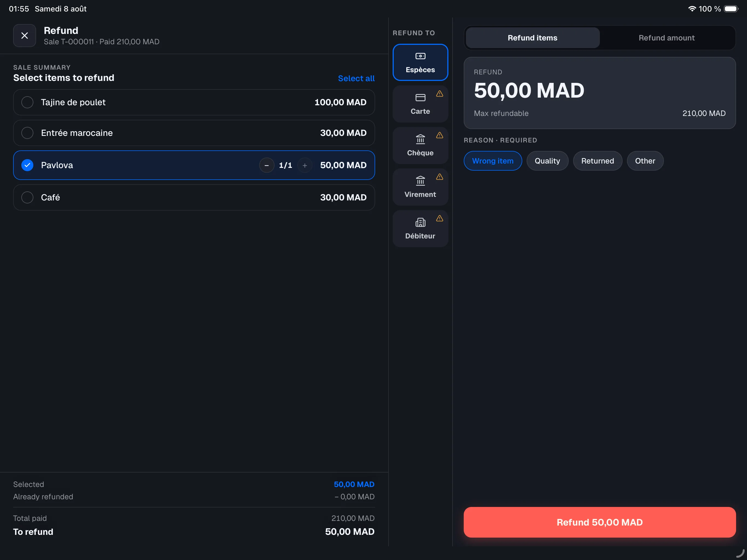Image resolution: width=747 pixels, height=560 pixels.
Task: Choose Carte as refund method
Action: click(x=420, y=104)
